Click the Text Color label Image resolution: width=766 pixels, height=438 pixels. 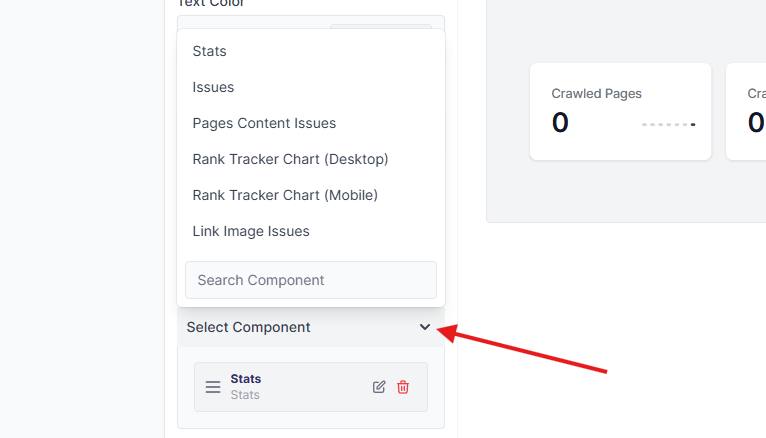tap(211, 3)
